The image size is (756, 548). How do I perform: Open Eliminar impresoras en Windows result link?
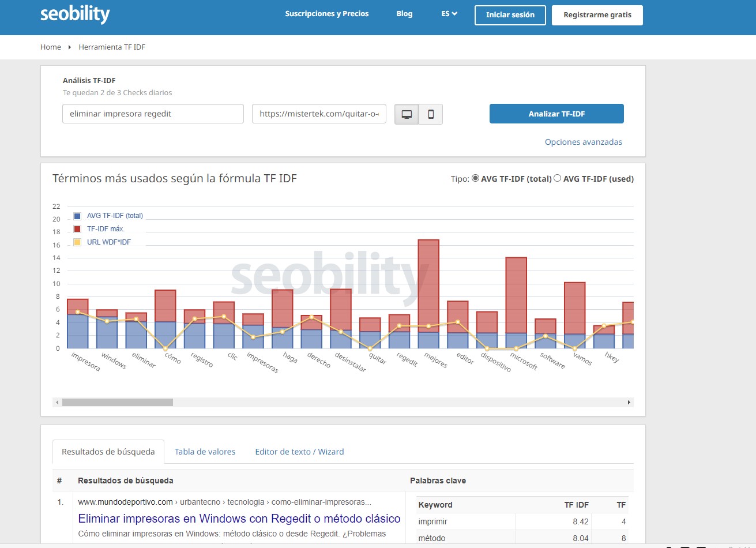point(239,519)
